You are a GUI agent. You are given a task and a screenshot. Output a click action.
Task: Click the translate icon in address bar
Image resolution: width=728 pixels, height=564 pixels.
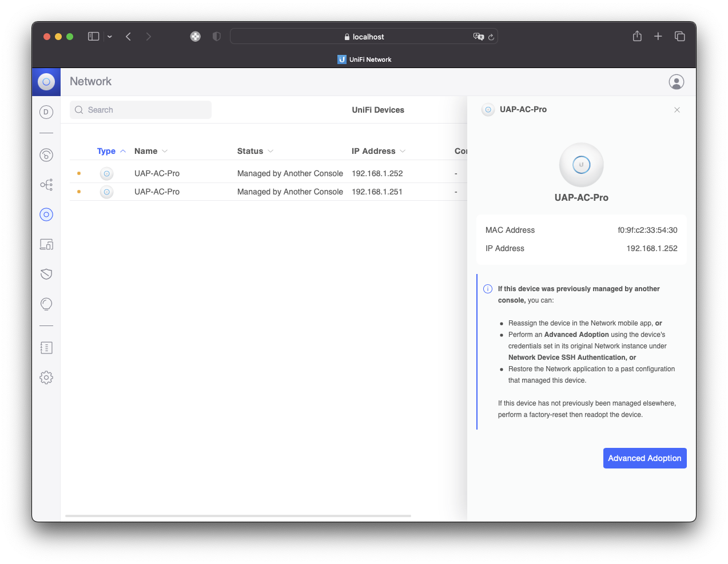point(479,37)
